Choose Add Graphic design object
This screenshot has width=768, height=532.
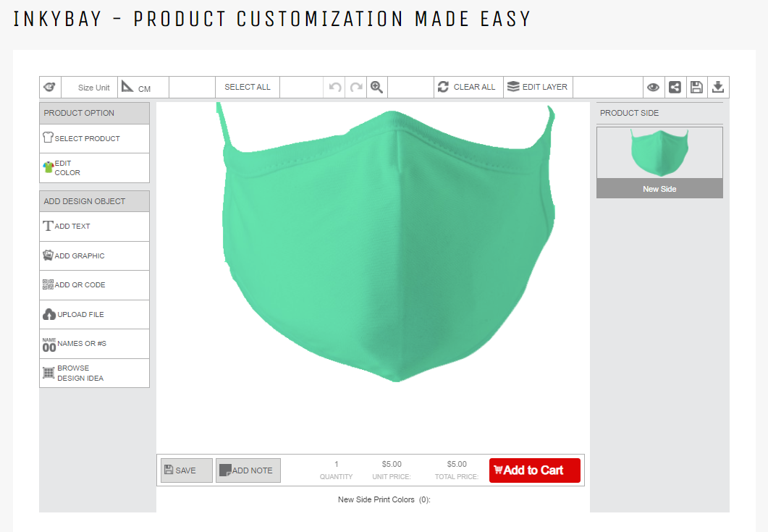click(x=95, y=256)
